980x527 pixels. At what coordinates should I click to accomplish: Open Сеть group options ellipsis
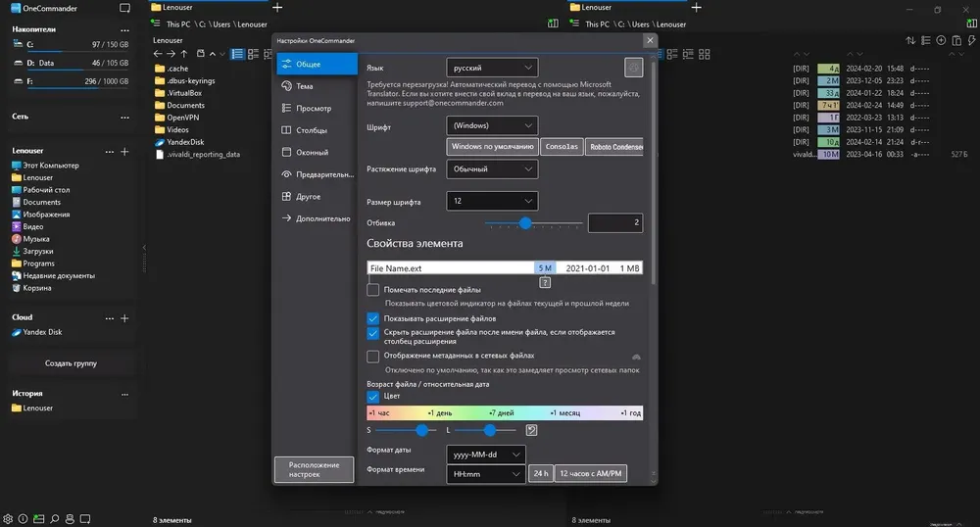(124, 117)
